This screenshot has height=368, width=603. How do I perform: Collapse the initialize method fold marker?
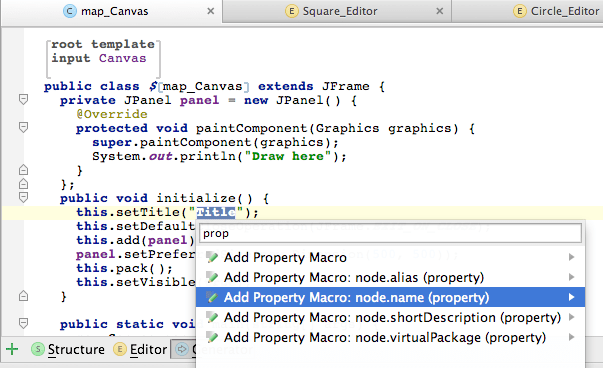click(23, 197)
